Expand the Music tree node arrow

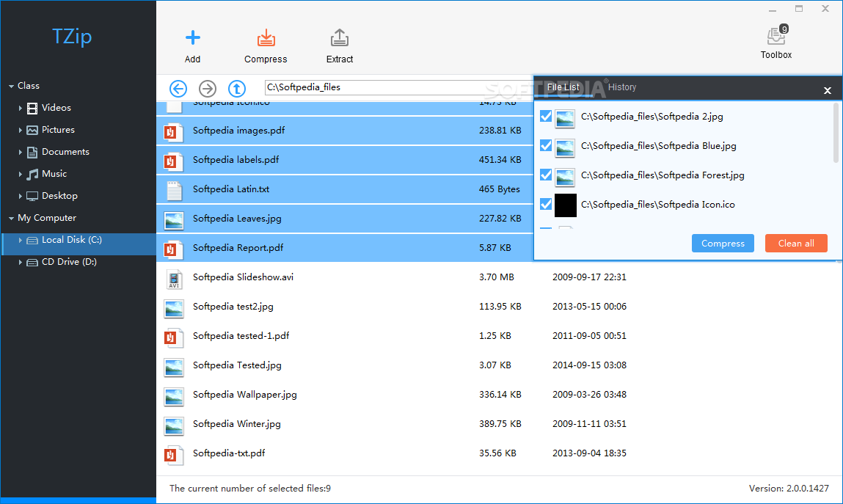coord(21,174)
